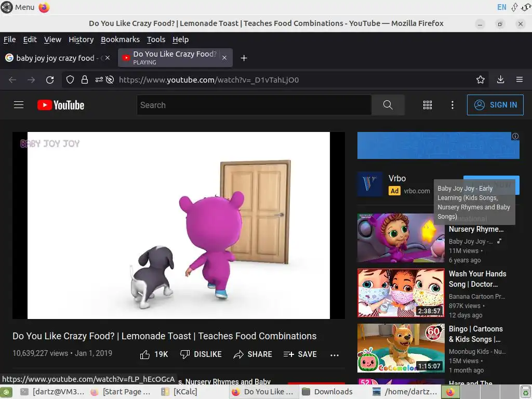Select the 'Do You Like Crazy Food?' tab
This screenshot has width=532, height=399.
click(x=175, y=58)
